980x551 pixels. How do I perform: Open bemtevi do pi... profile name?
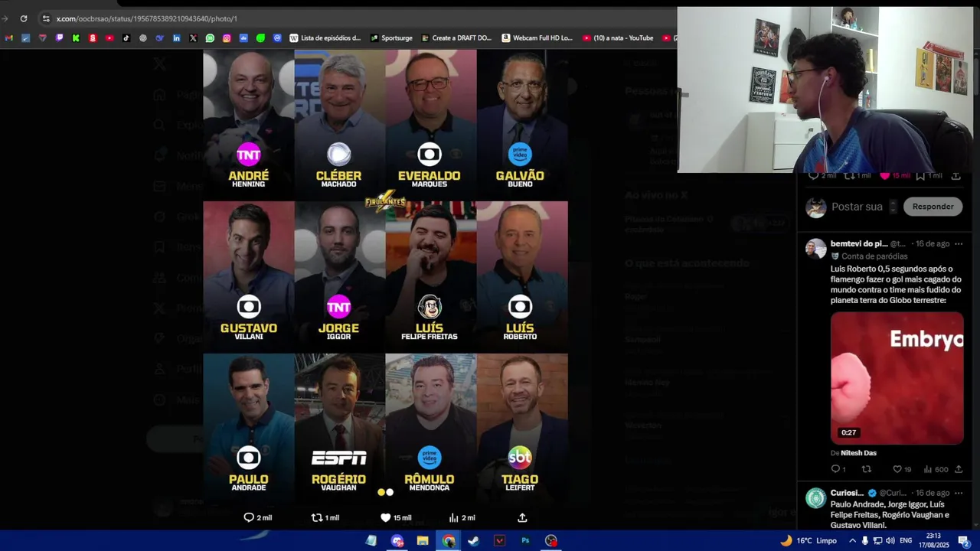[859, 244]
